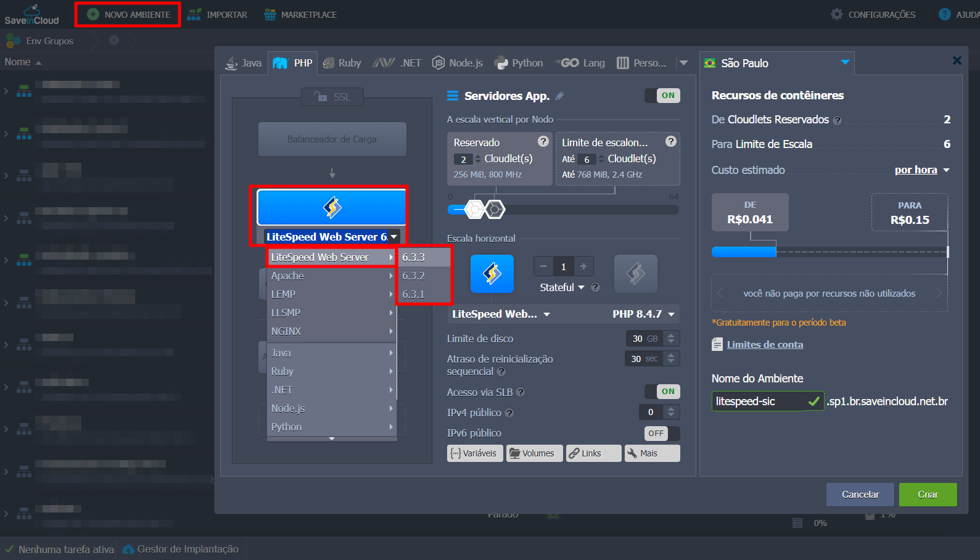Expand the Ruby server submenu

tap(332, 371)
